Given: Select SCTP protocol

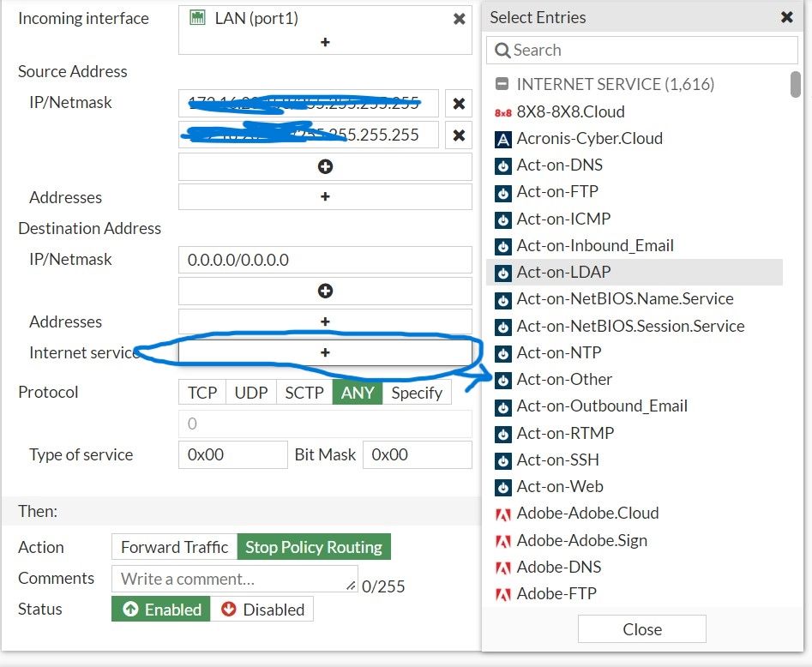Looking at the screenshot, I should click(x=304, y=393).
